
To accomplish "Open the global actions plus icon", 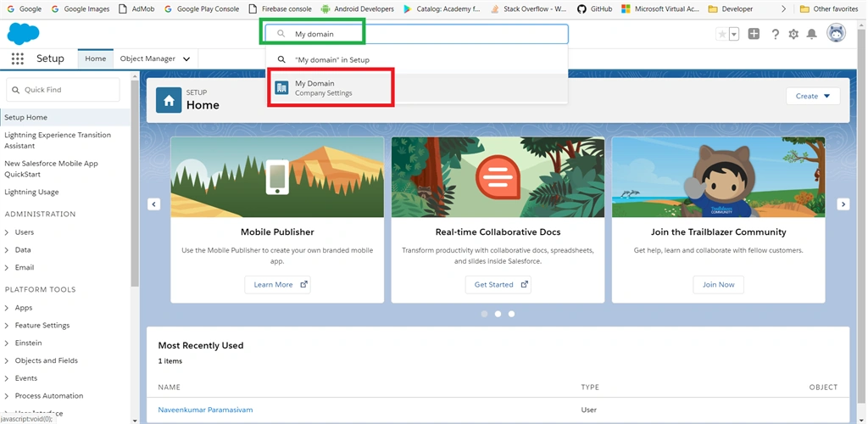I will [x=754, y=34].
